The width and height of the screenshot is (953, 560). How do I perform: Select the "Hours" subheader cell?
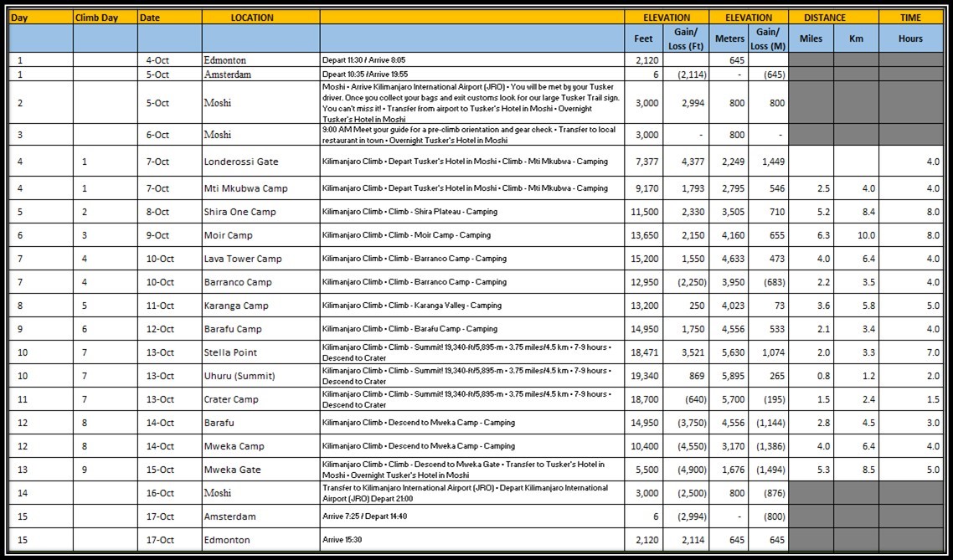point(910,39)
